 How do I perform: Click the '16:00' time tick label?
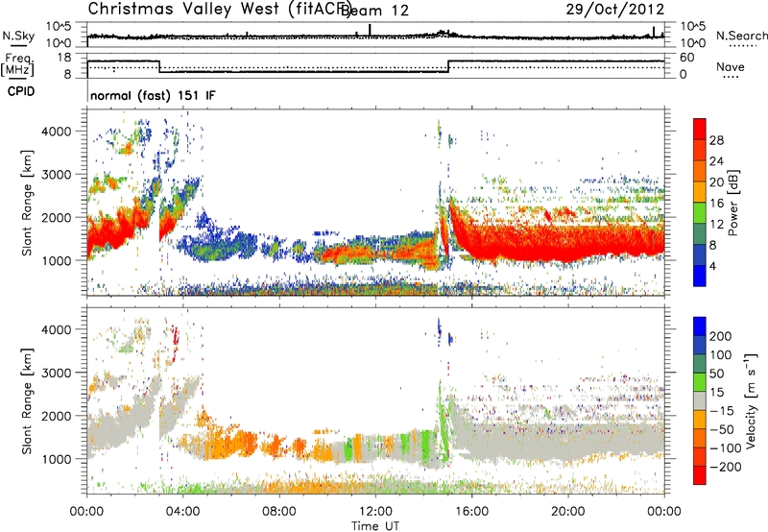tap(472, 512)
